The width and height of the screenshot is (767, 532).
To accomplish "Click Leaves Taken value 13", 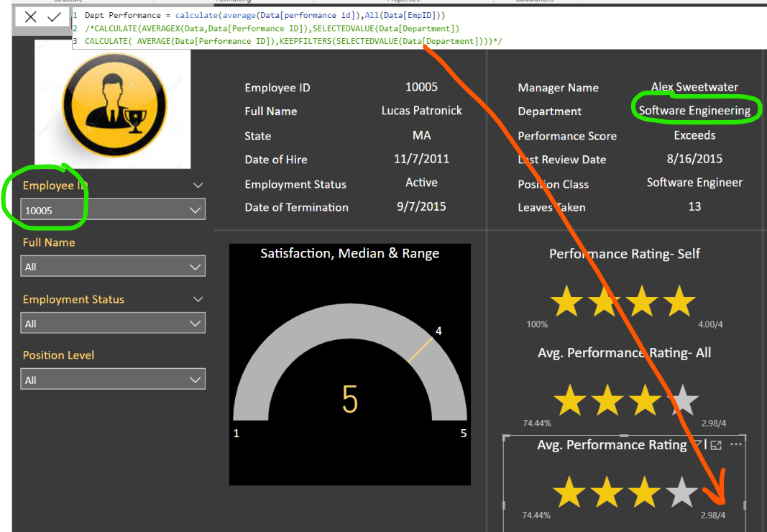I will coord(694,206).
